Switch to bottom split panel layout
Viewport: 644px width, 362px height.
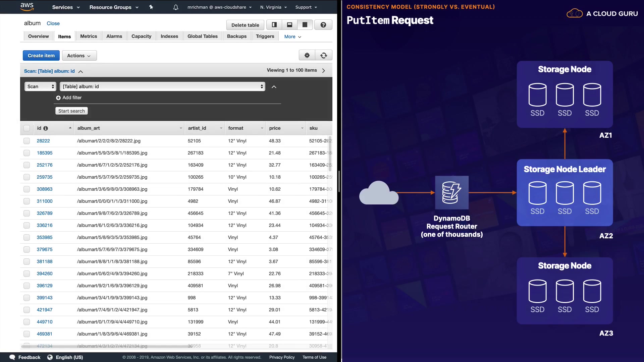(x=290, y=25)
